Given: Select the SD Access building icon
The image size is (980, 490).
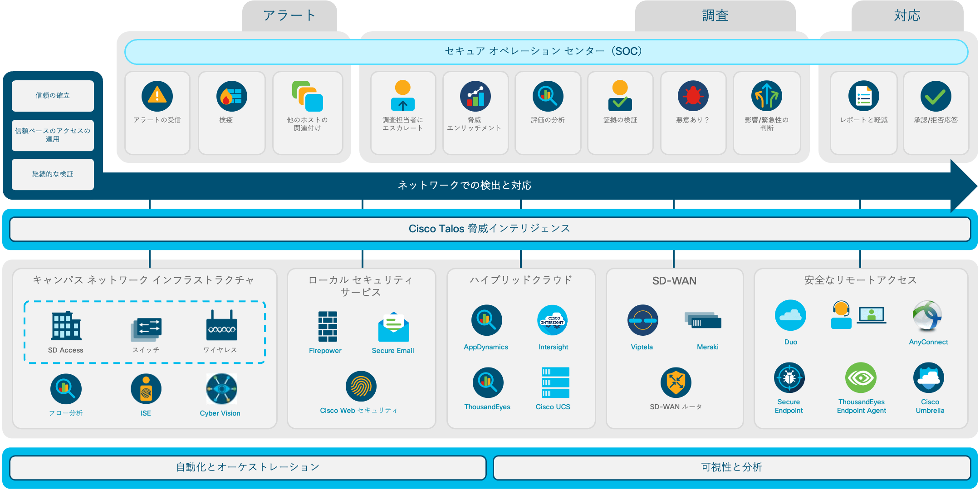Looking at the screenshot, I should click(x=66, y=326).
